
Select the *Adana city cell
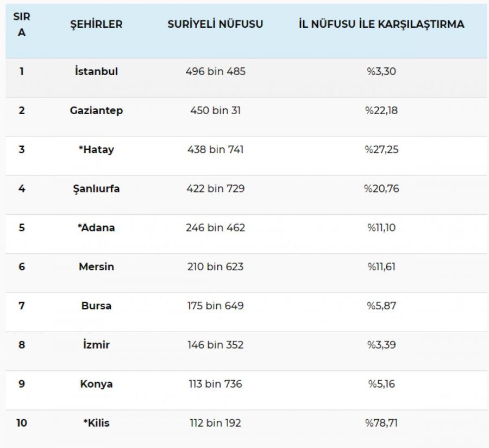coord(96,228)
